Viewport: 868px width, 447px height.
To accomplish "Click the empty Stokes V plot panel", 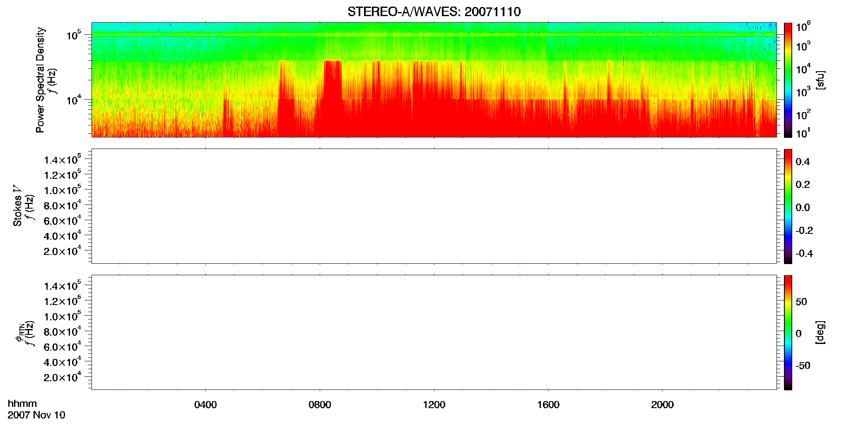I will click(434, 206).
